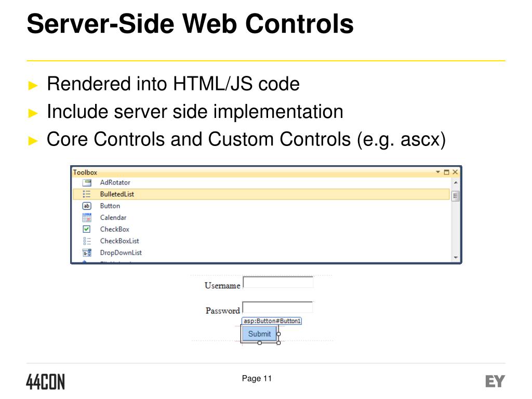This screenshot has width=532, height=399.
Task: Click the 44CON logo
Action: 46,382
